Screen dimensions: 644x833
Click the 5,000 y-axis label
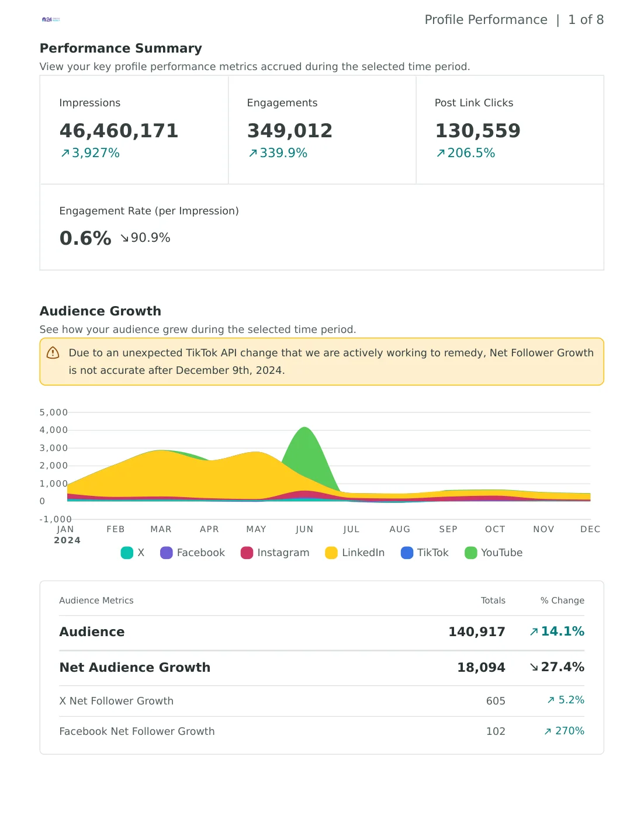tap(54, 412)
